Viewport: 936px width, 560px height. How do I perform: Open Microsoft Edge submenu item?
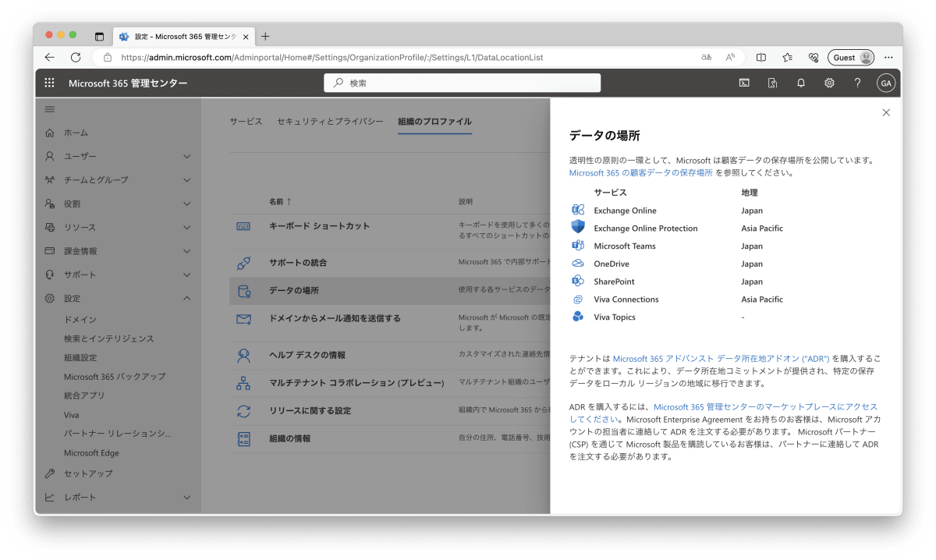coord(91,453)
